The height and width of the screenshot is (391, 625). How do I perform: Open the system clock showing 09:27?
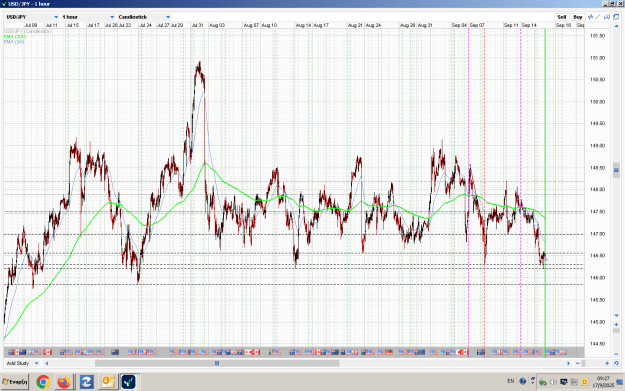click(x=603, y=381)
